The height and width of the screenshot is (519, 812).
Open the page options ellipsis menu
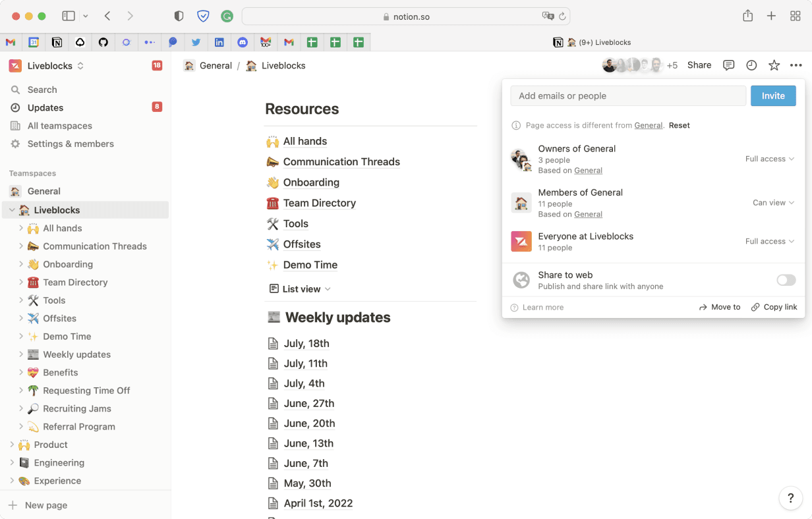point(796,65)
